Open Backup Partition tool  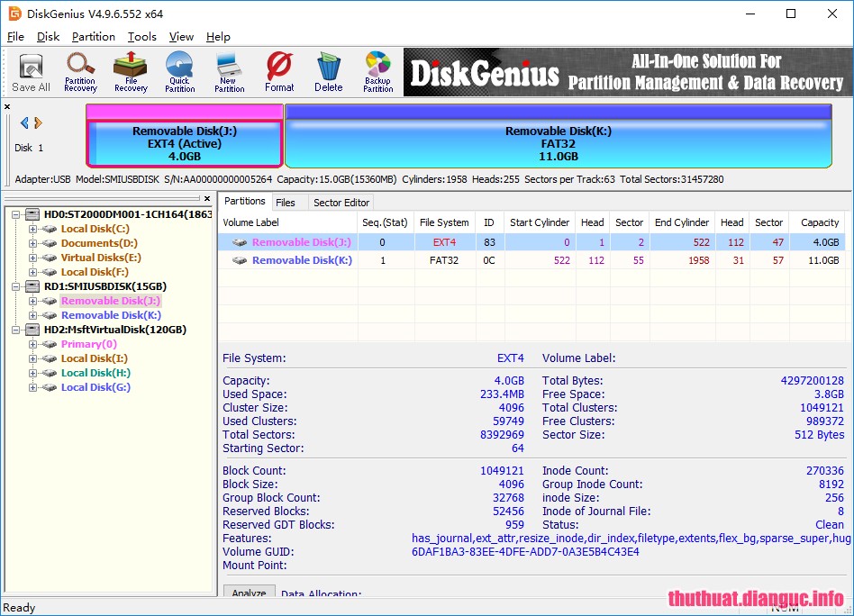(378, 72)
